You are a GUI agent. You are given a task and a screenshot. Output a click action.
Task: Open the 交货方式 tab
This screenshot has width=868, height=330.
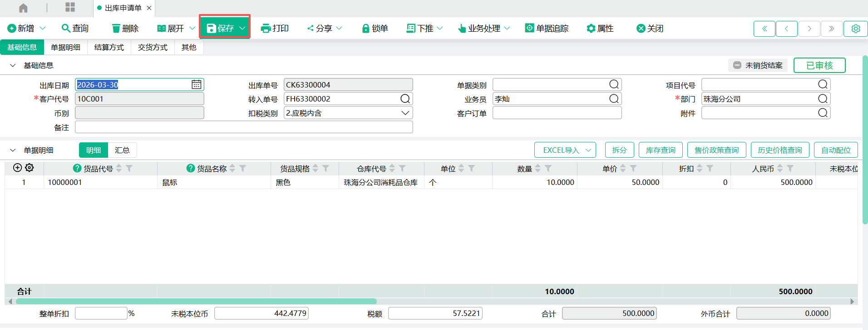[x=153, y=47]
